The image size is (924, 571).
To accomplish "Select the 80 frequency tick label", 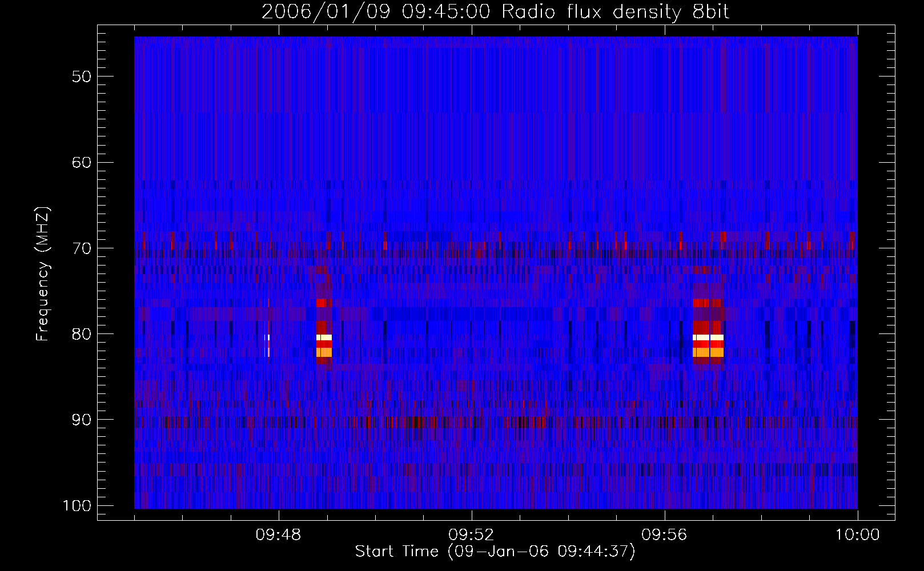I will pos(82,334).
